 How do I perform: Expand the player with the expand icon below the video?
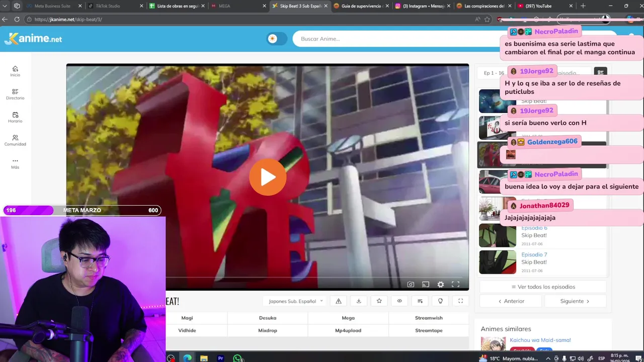coord(460,301)
